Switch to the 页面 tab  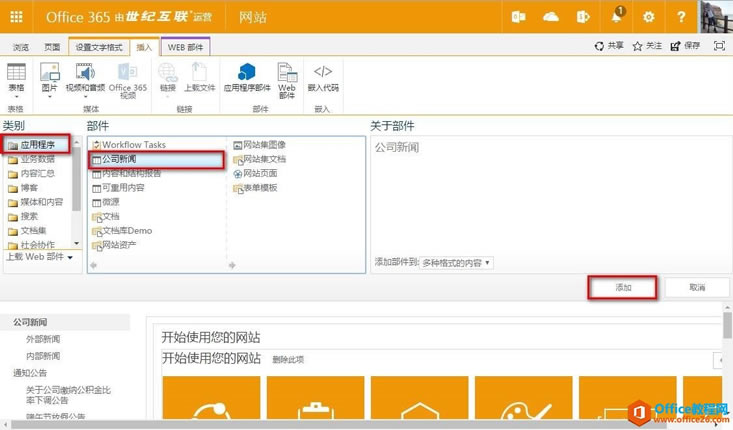[x=52, y=47]
